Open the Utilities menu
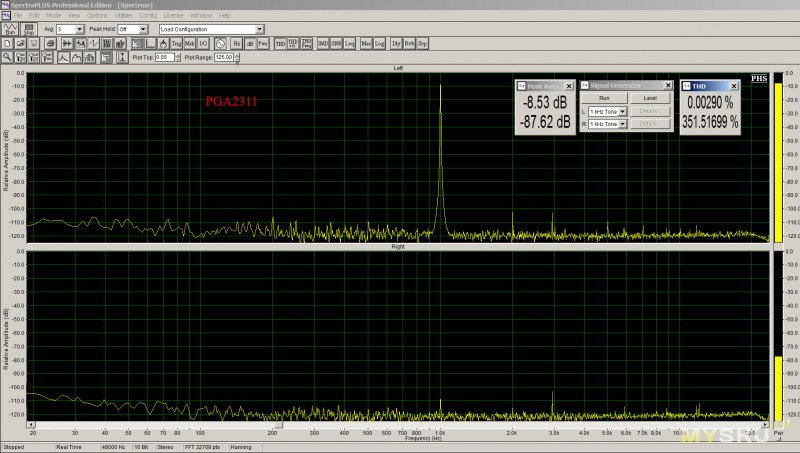This screenshot has width=800, height=453. tap(123, 15)
